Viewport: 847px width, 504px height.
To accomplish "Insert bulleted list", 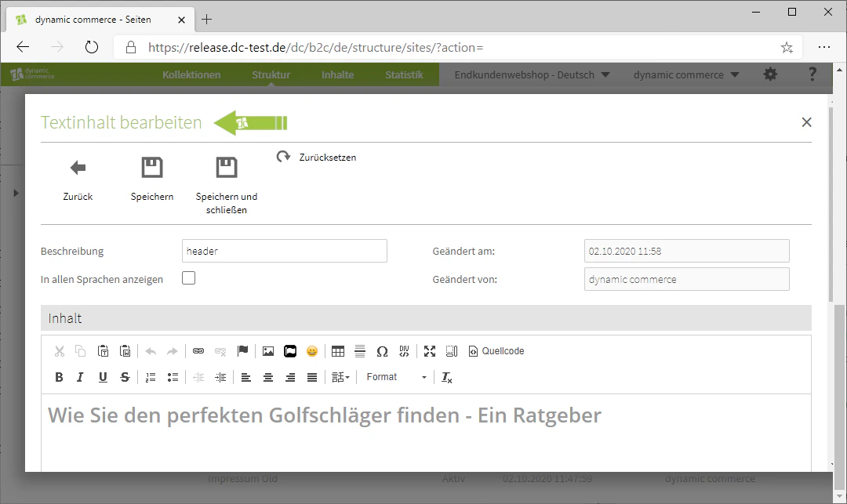I will (x=173, y=377).
